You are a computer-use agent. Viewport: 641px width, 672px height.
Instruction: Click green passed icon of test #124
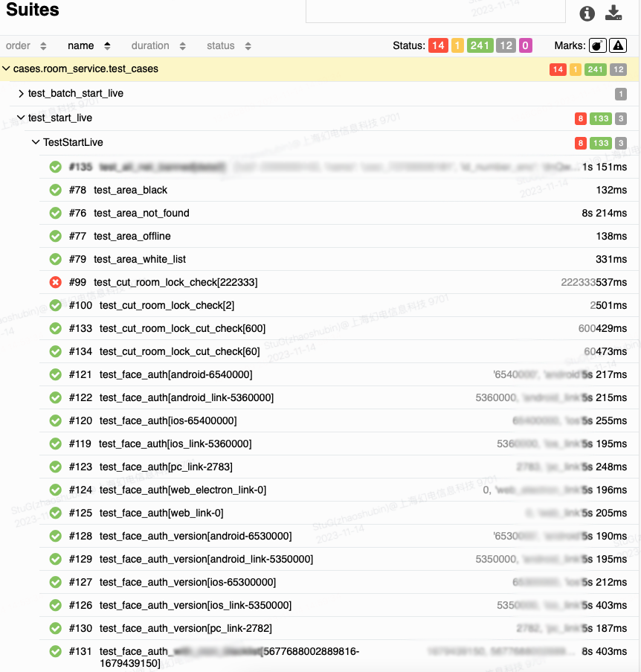pyautogui.click(x=55, y=490)
